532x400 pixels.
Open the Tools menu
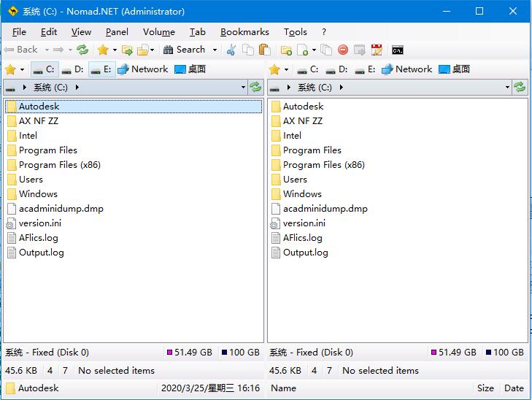[295, 32]
